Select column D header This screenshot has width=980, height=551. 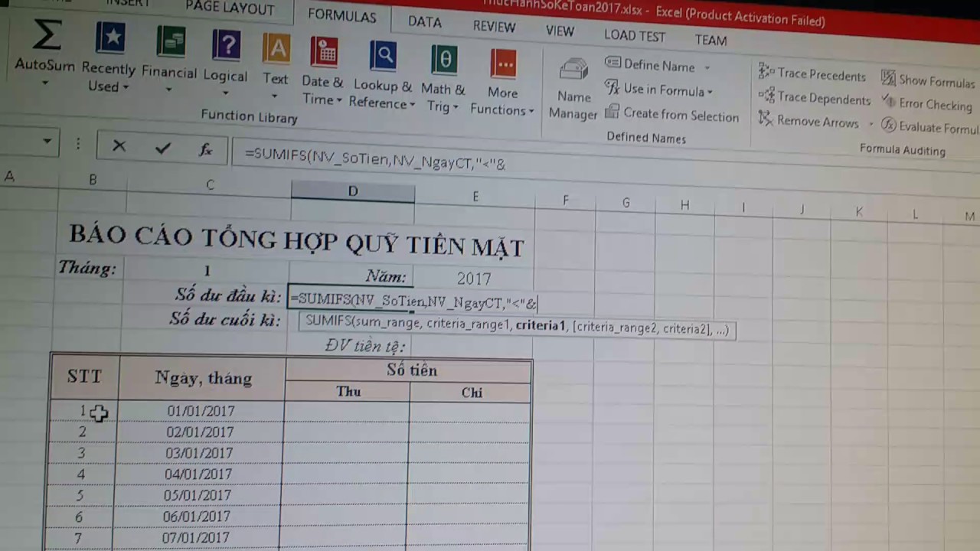[x=352, y=191]
